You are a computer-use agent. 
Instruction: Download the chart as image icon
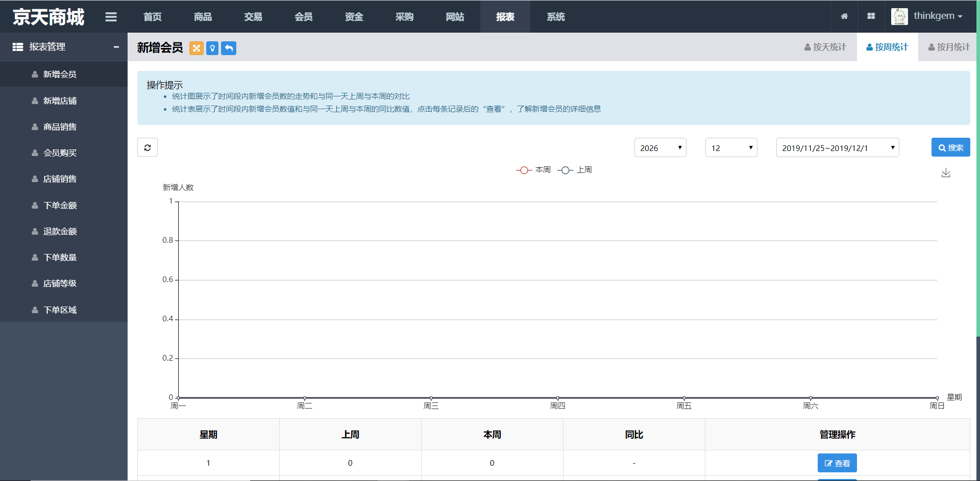coord(946,173)
